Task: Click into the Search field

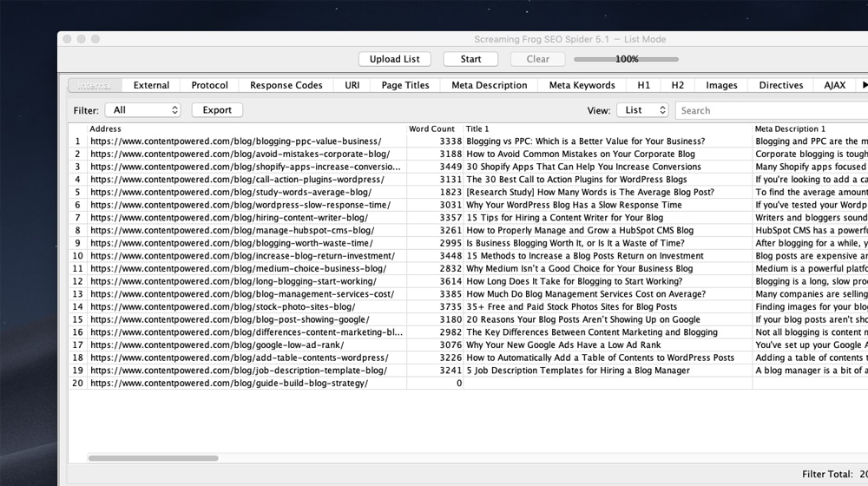Action: coord(772,110)
